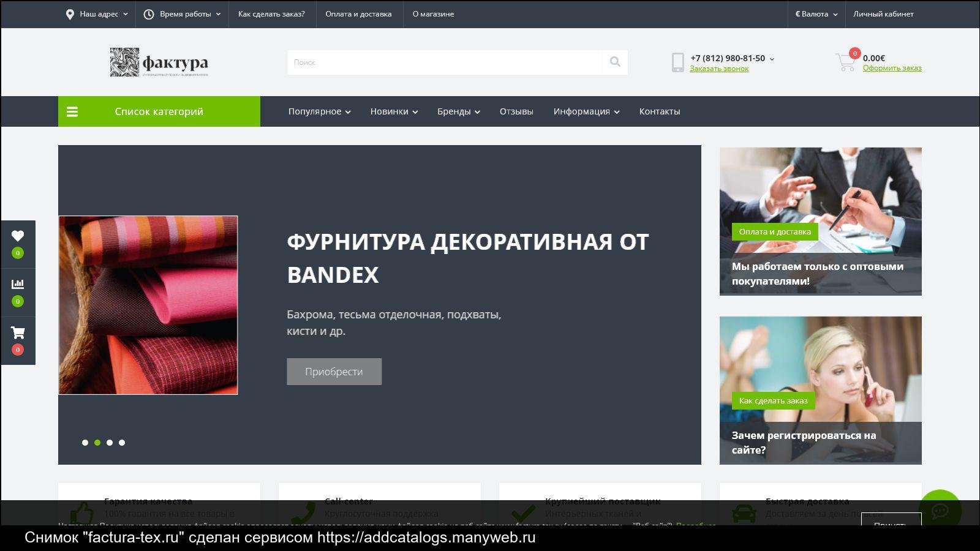Image resolution: width=980 pixels, height=551 pixels.
Task: Click the Заказать звонок link
Action: point(719,69)
